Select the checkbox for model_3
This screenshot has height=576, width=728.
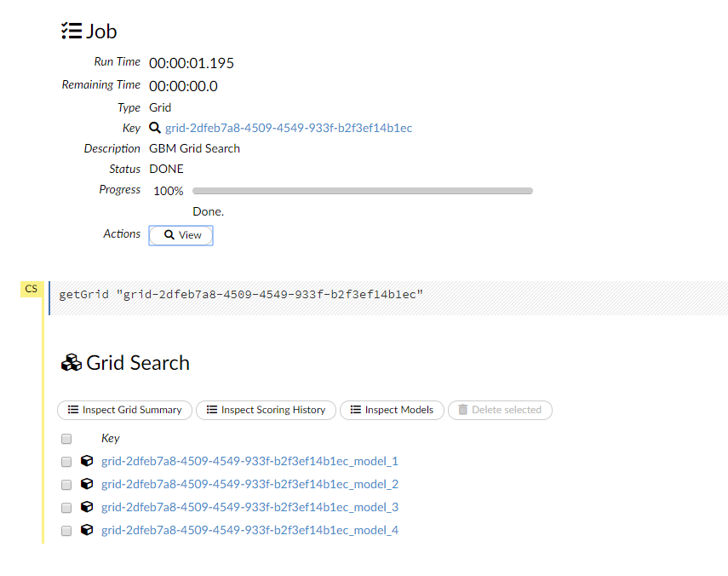66,508
